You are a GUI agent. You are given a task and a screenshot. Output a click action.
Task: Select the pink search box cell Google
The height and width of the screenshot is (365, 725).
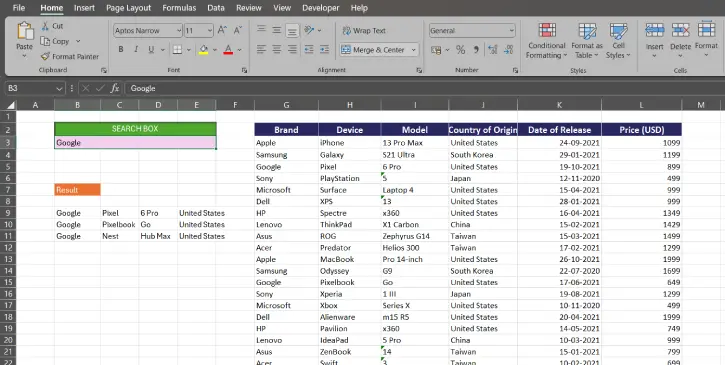pos(135,142)
